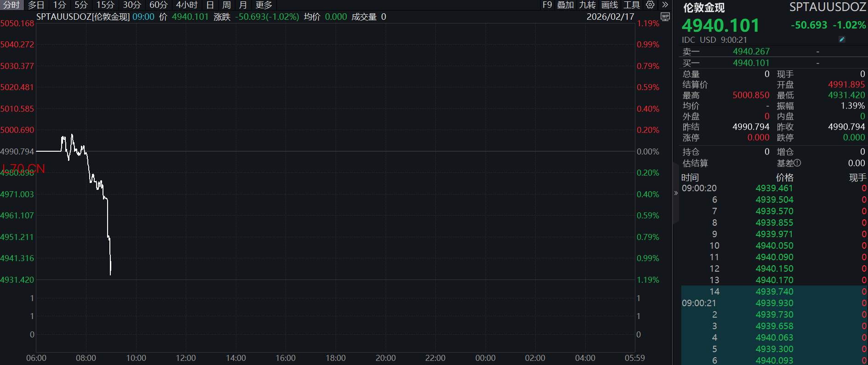Image resolution: width=868 pixels, height=365 pixels.
Task: Switch to the 多日 multi-day chart tab
Action: click(x=36, y=5)
